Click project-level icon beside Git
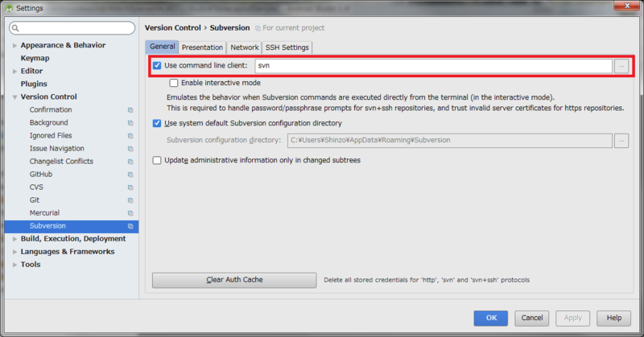 click(x=130, y=200)
